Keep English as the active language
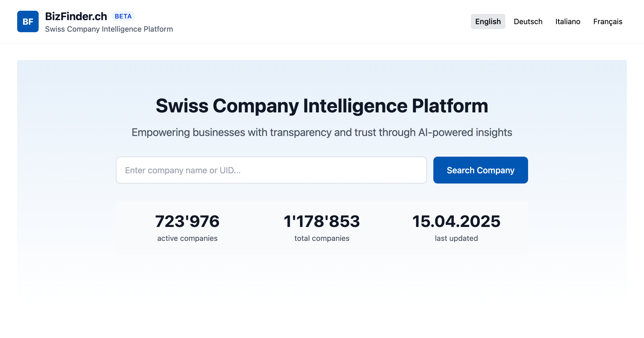Screen dimensions: 644x338 (x=488, y=21)
